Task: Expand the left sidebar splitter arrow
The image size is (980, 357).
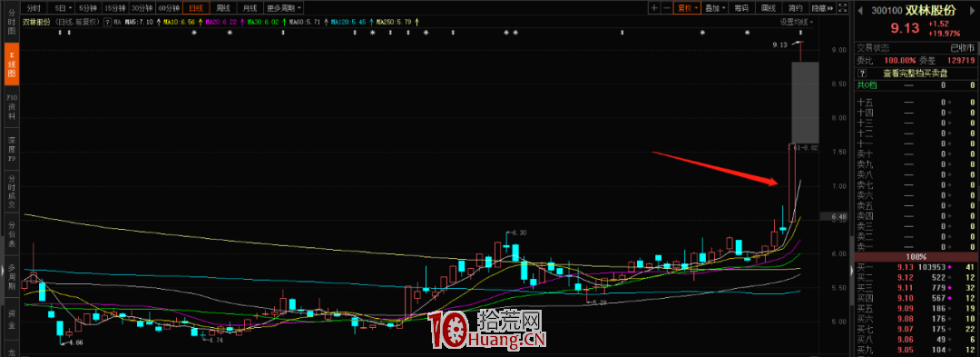Action: point(2,270)
